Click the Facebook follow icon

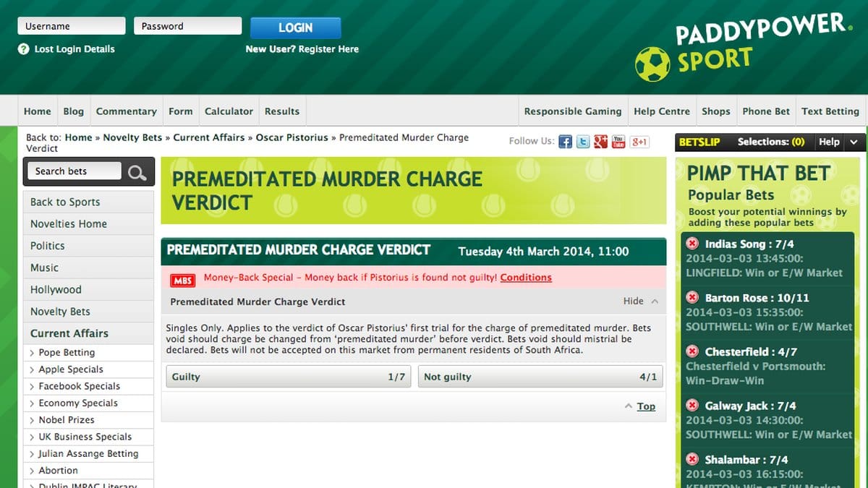point(565,142)
